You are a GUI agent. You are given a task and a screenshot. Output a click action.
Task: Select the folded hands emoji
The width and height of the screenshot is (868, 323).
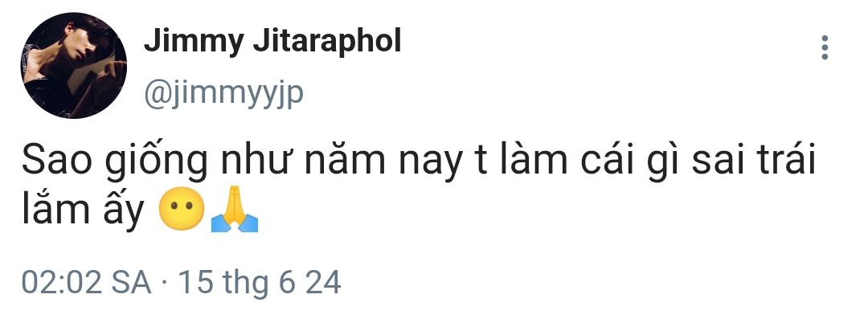[235, 209]
